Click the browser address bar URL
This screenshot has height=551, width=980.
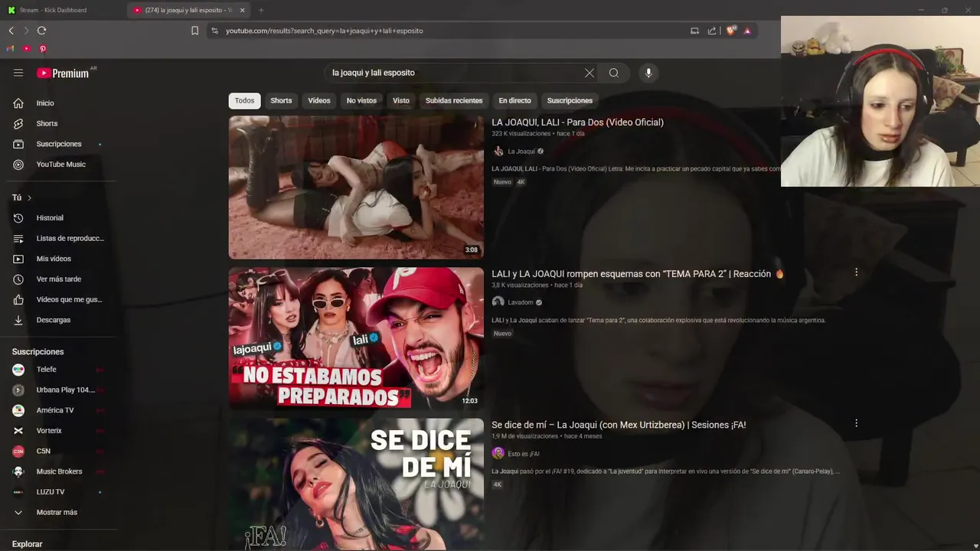(x=324, y=31)
